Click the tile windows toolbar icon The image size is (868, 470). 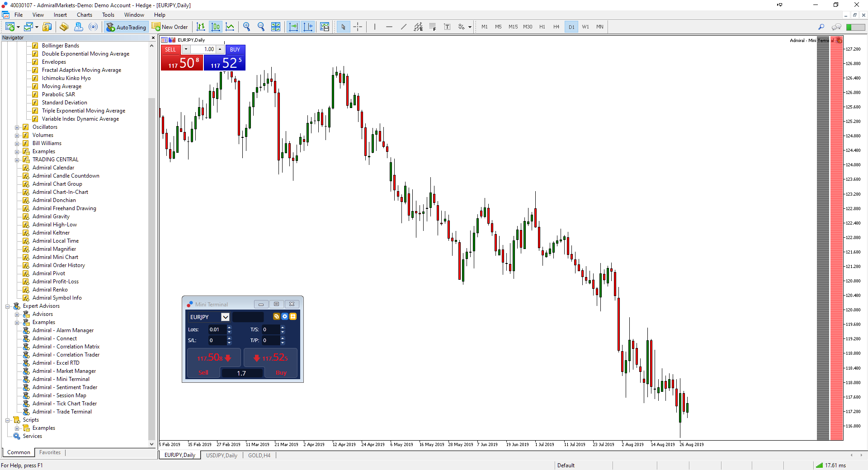coord(276,27)
